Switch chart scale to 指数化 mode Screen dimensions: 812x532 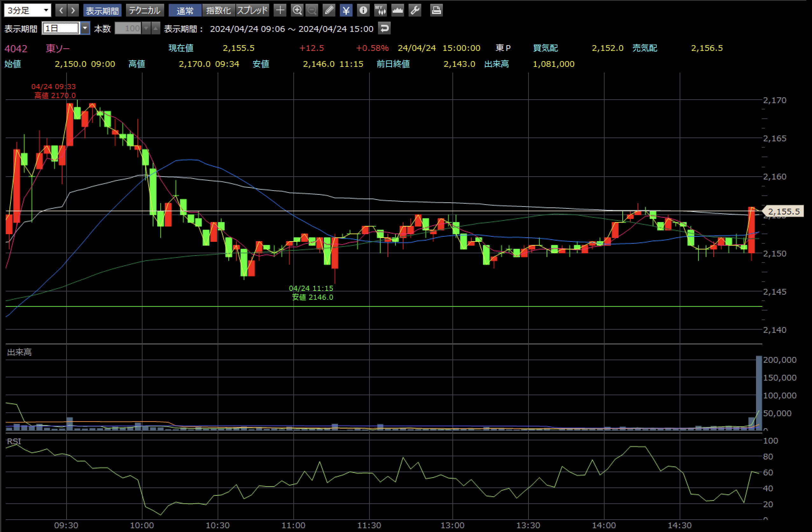(x=218, y=10)
